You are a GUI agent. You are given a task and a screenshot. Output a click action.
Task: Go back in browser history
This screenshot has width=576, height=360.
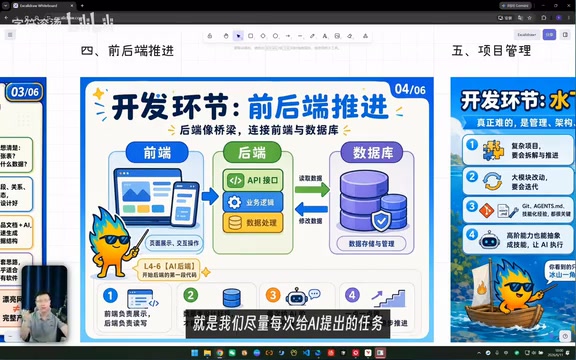[6, 18]
